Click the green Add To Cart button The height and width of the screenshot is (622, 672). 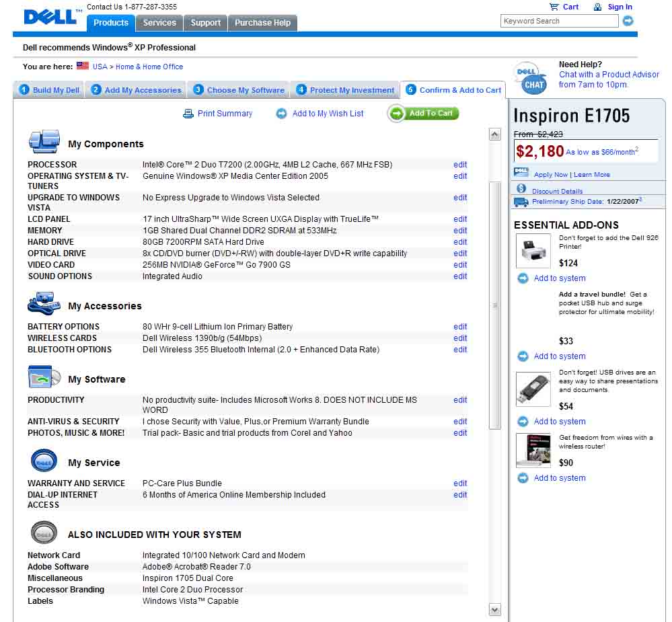[x=423, y=114]
